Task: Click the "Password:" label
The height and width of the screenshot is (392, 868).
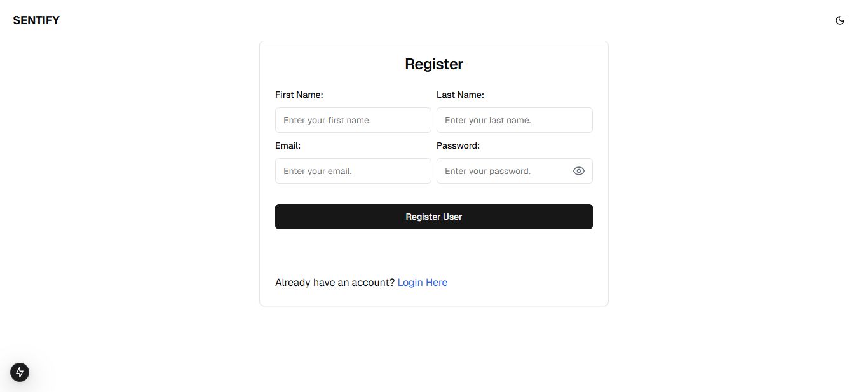Action: [x=458, y=145]
